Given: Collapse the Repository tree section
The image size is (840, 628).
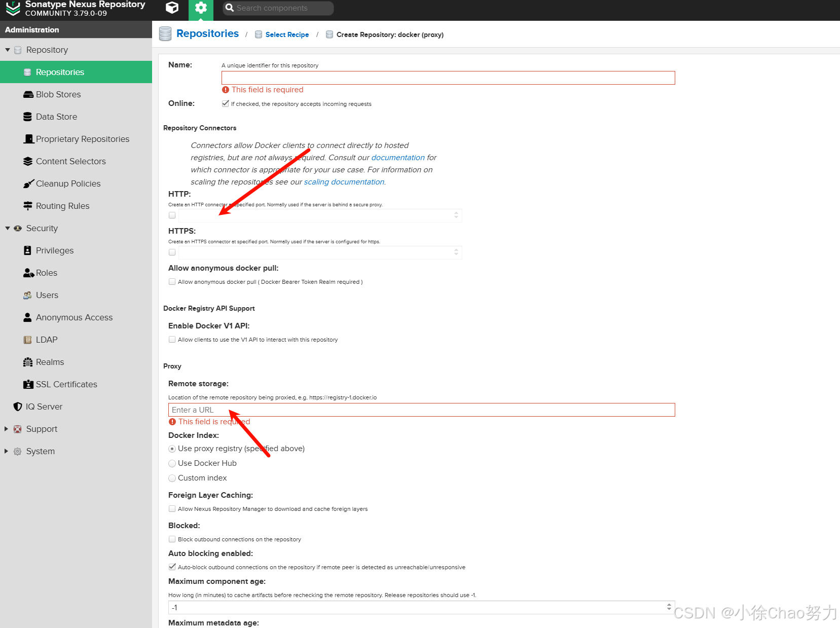Looking at the screenshot, I should (8, 50).
